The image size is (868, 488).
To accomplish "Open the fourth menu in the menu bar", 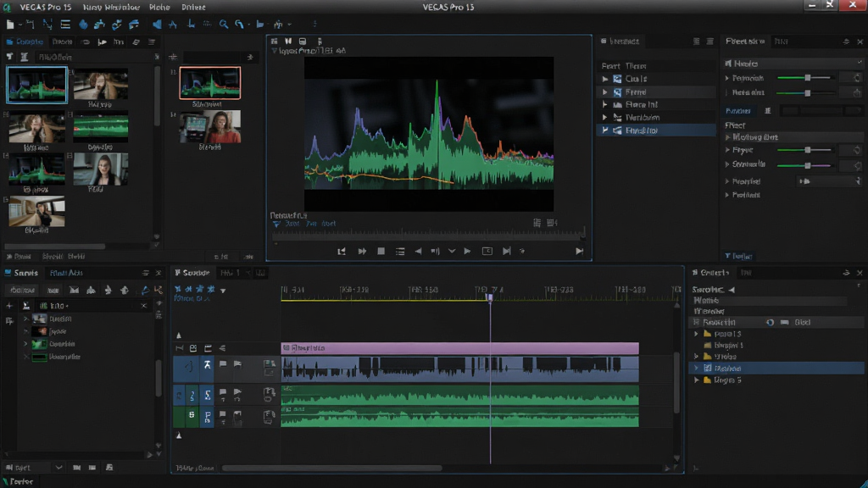I will point(194,7).
